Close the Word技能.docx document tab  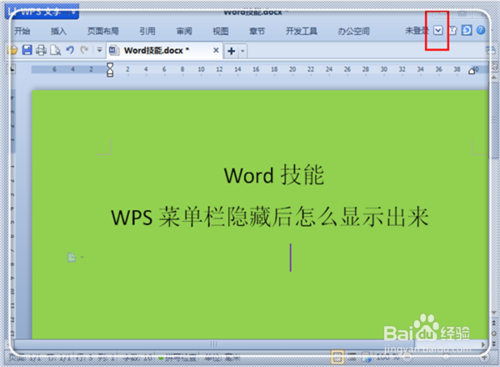[216, 50]
